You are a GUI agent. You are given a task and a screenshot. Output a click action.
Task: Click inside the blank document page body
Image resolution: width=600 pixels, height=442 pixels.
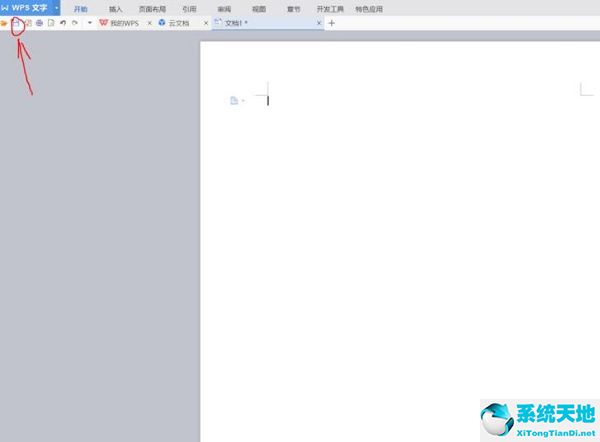400,250
